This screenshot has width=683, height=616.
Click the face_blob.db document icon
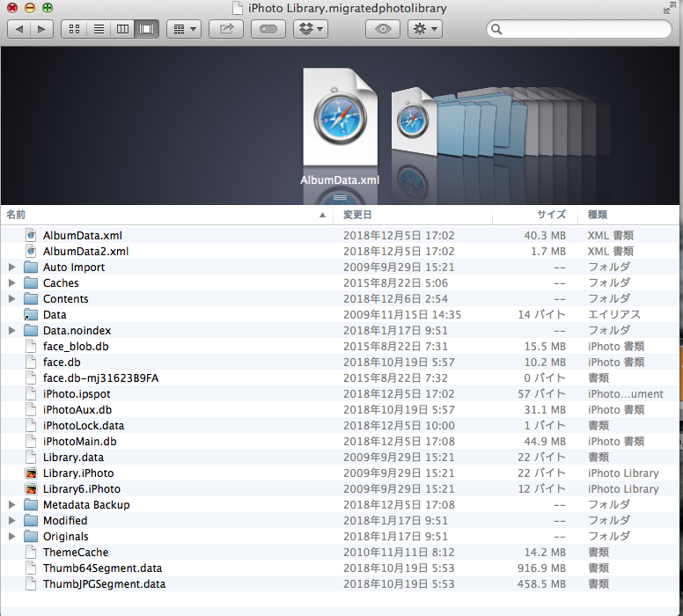pyautogui.click(x=31, y=347)
